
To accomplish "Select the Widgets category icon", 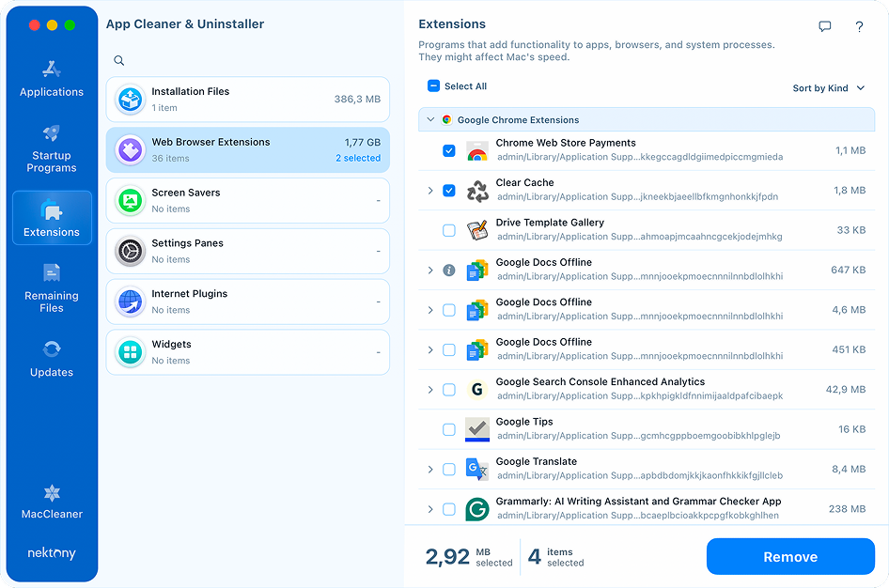I will point(130,352).
